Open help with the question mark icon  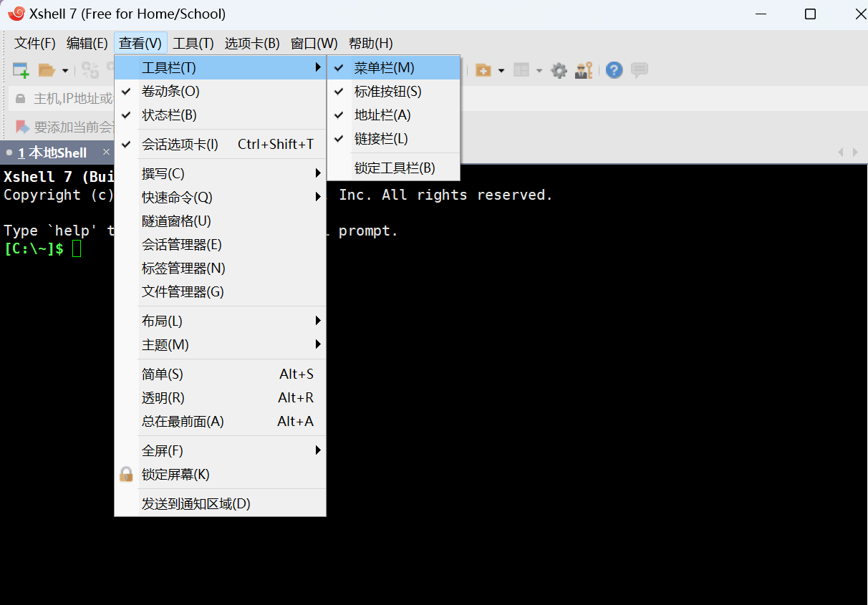614,70
